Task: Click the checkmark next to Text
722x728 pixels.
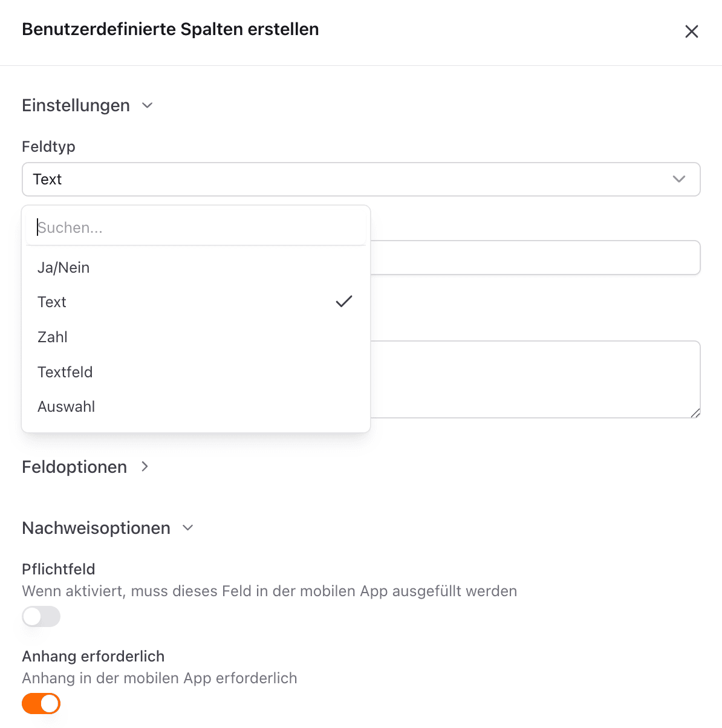Action: [343, 301]
